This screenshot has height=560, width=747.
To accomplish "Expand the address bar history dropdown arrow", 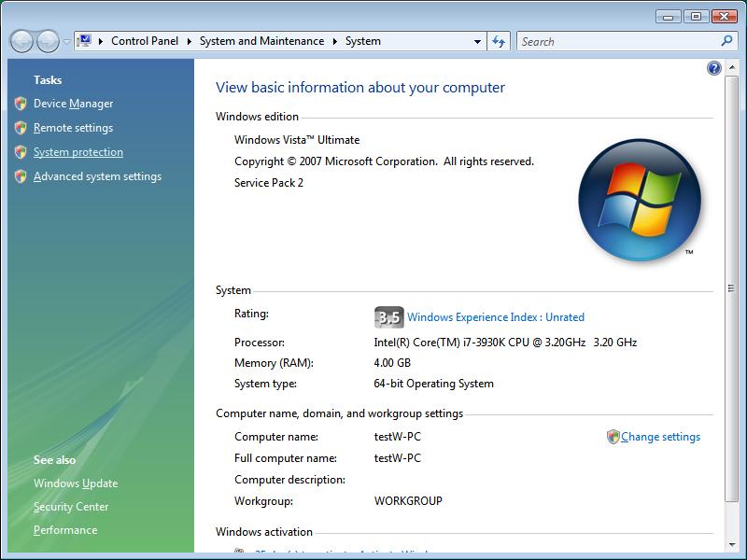I will (477, 41).
